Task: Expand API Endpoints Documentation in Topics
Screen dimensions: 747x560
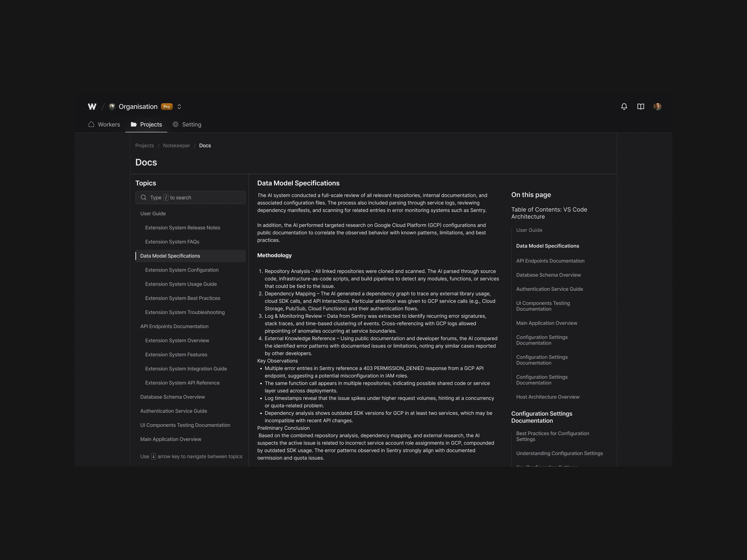Action: [174, 326]
